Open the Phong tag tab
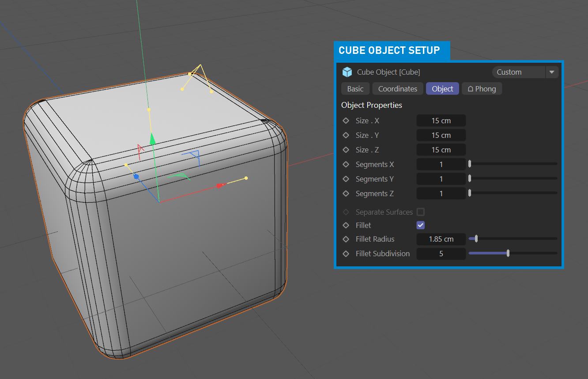Screen dimensions: 588x379 [x=482, y=89]
